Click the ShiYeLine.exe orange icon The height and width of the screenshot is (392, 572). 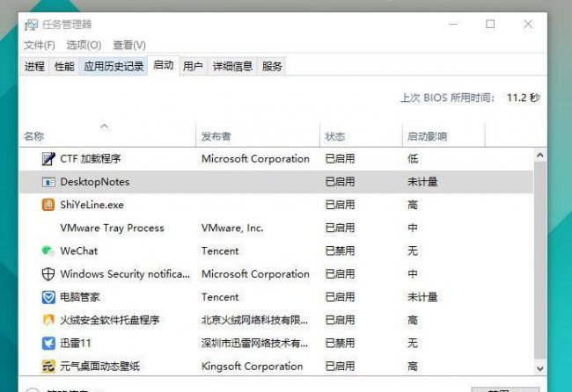pos(48,205)
